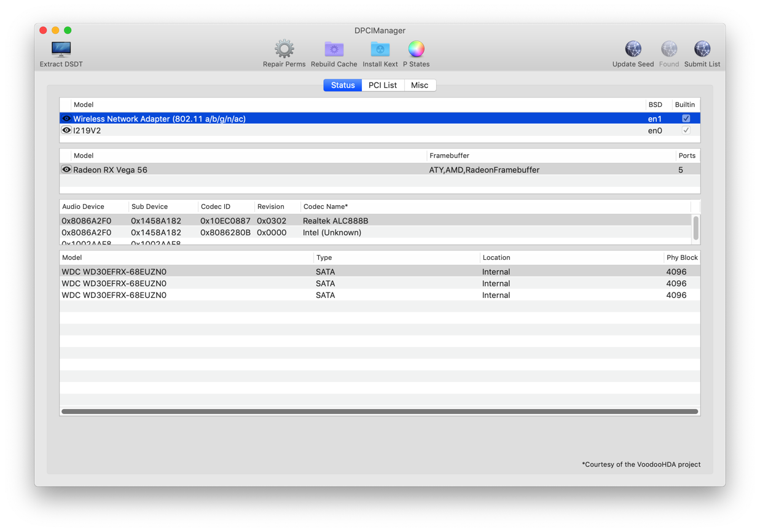
Task: Select the Update Seed globe icon
Action: (x=633, y=53)
